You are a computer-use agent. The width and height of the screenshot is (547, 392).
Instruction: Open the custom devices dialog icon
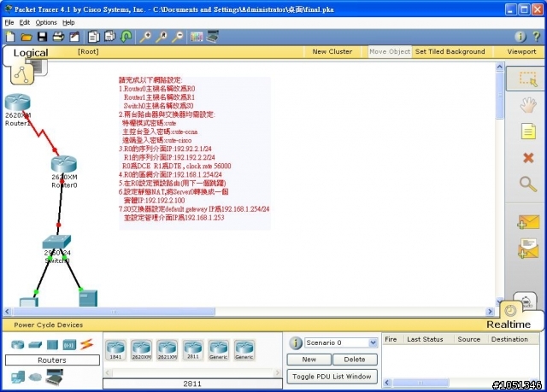click(x=213, y=36)
